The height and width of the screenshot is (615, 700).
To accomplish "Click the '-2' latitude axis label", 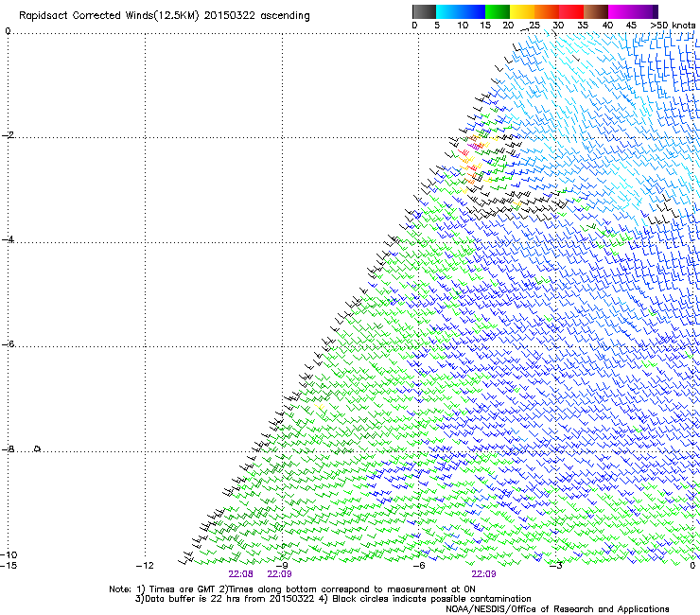I will [x=8, y=135].
